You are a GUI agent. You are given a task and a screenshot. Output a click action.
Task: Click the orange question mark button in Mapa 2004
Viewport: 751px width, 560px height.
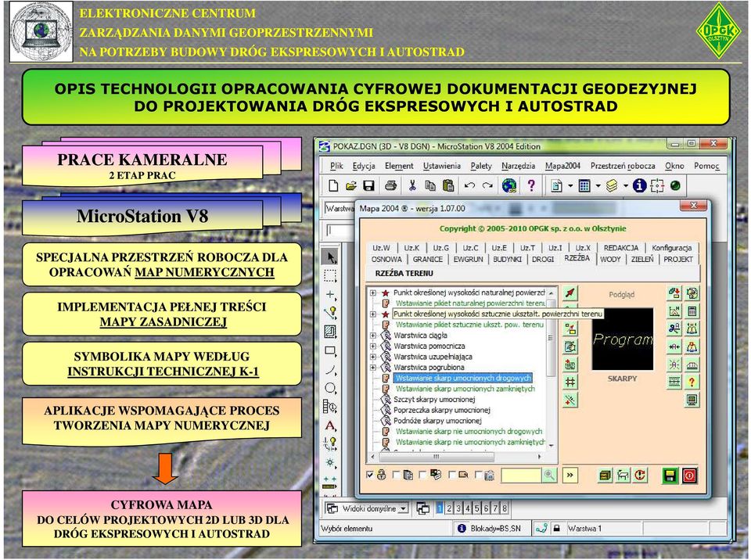(692, 382)
